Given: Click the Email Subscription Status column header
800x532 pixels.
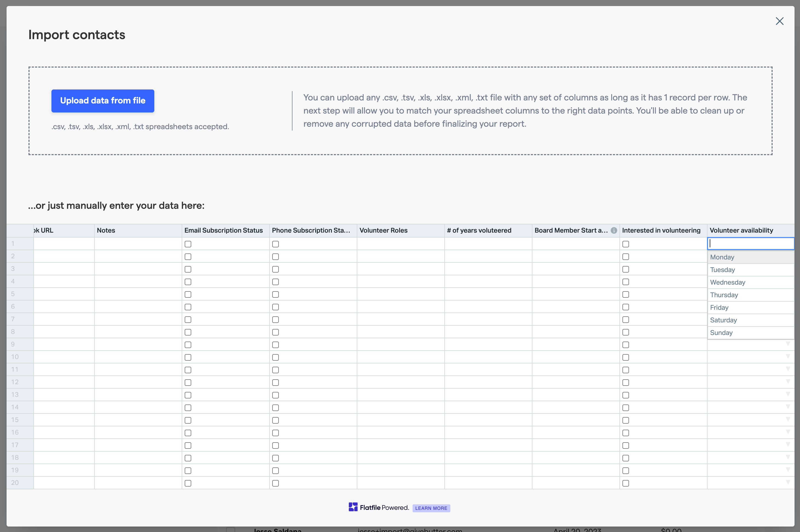Looking at the screenshot, I should point(225,230).
